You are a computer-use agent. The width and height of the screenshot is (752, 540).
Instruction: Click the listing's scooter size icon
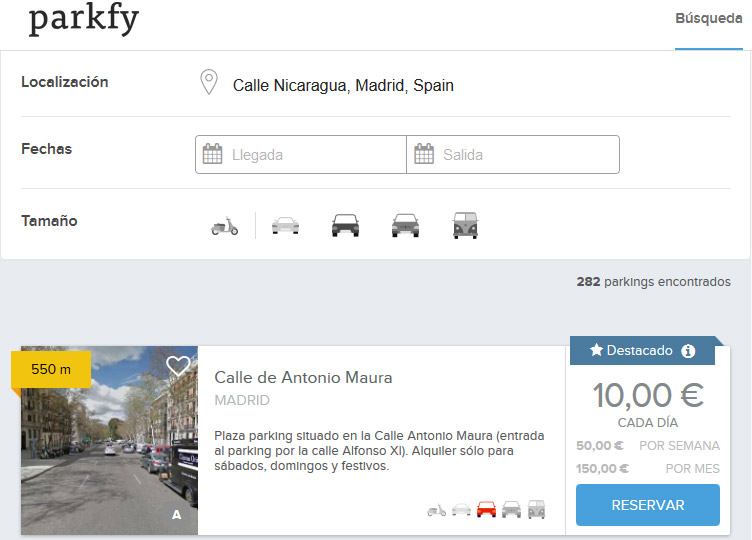(x=436, y=510)
